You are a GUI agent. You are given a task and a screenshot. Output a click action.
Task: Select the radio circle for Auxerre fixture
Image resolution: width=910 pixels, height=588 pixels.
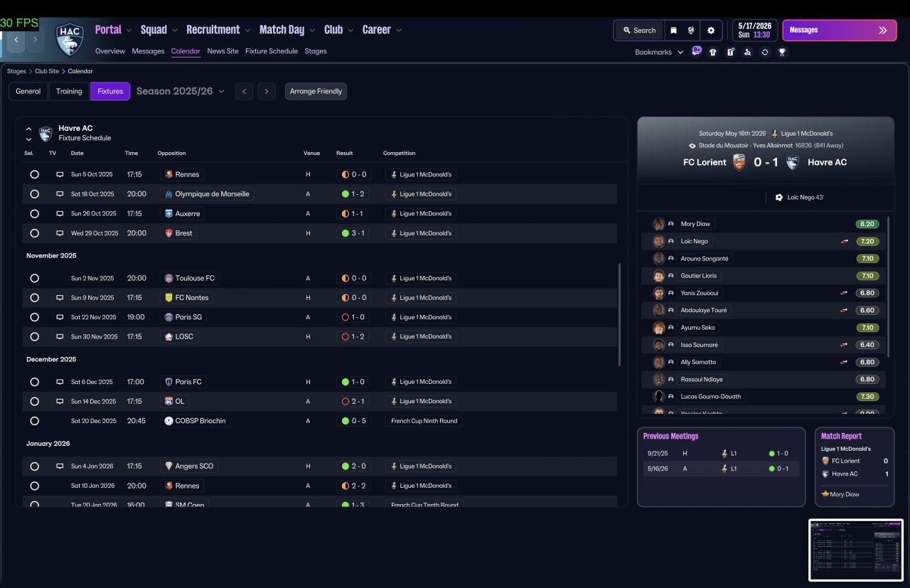[x=34, y=213]
